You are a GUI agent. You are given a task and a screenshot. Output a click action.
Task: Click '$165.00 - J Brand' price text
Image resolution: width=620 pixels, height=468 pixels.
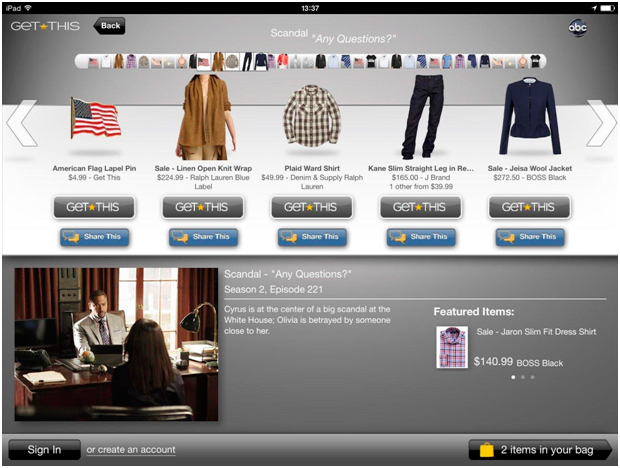pos(421,177)
